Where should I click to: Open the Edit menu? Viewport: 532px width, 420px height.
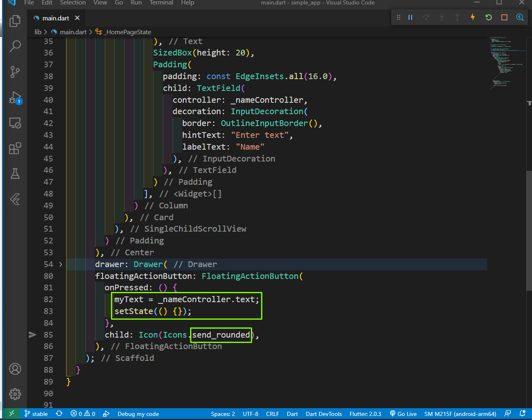pyautogui.click(x=47, y=2)
